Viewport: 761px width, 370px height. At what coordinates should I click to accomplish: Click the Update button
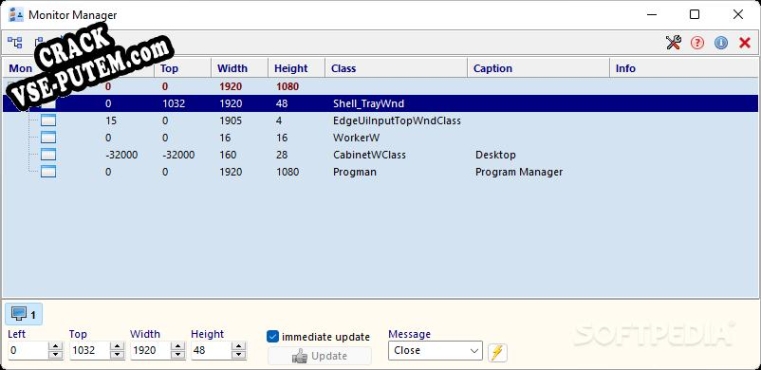pos(319,356)
